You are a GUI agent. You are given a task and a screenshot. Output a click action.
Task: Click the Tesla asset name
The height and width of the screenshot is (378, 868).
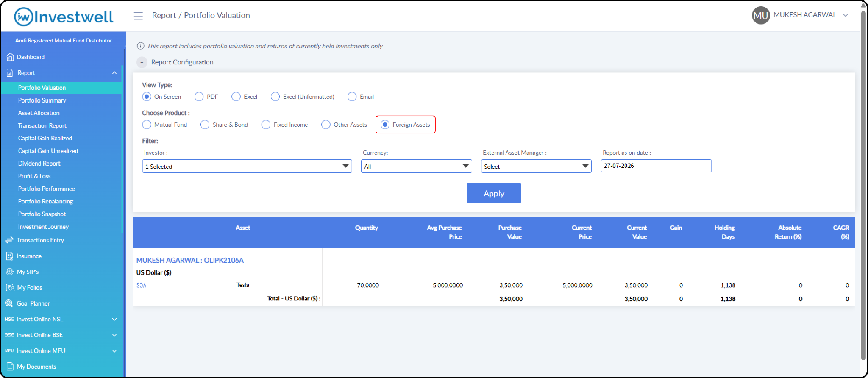pyautogui.click(x=243, y=285)
